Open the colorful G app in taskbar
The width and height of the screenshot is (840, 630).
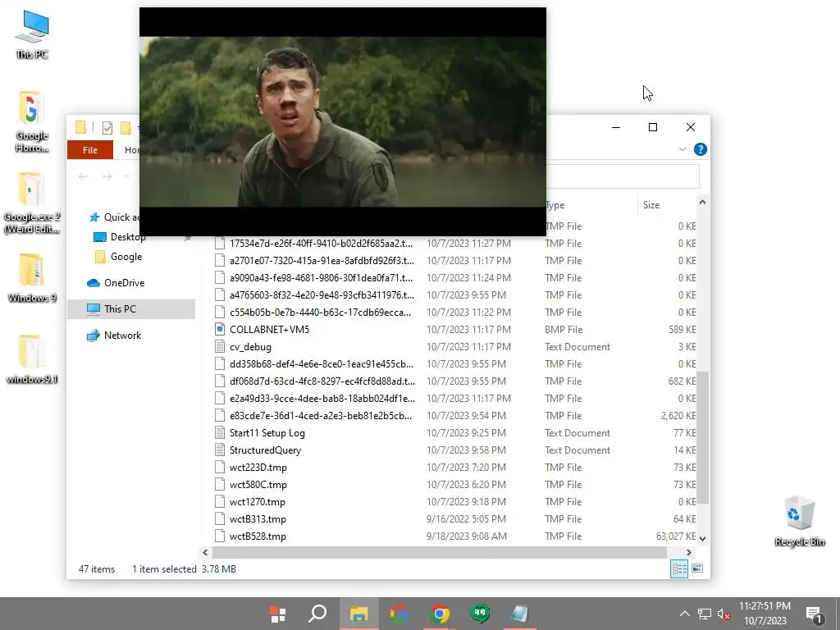pyautogui.click(x=399, y=614)
